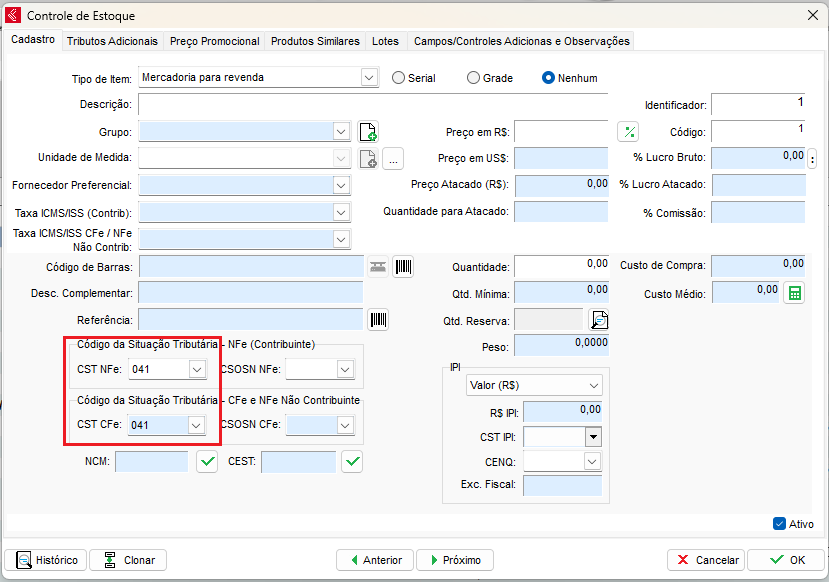Select the Serial radio option

[399, 78]
